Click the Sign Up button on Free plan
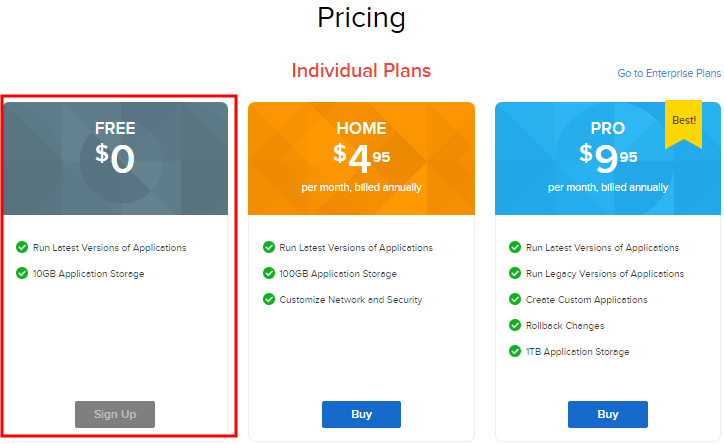Screen dimensions: 724x444 tap(115, 414)
